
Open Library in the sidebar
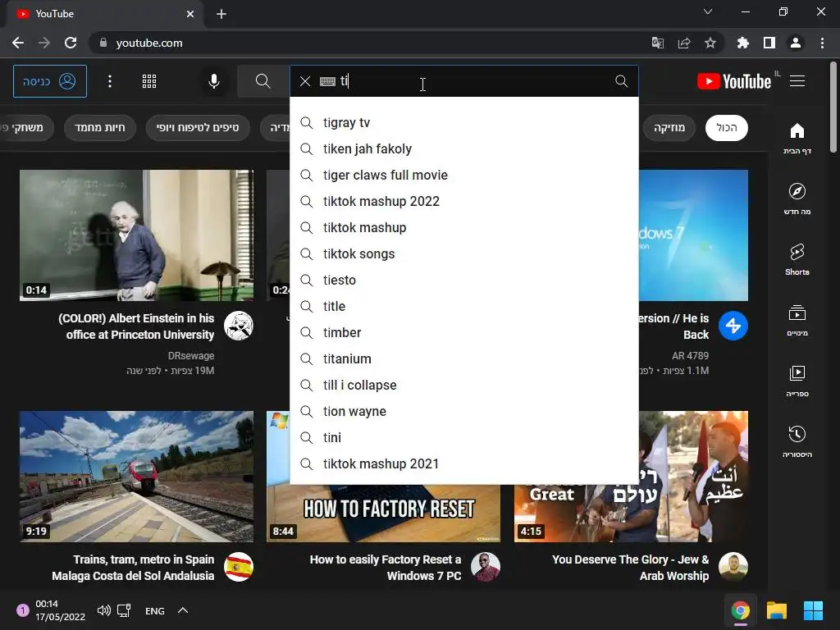click(x=797, y=381)
